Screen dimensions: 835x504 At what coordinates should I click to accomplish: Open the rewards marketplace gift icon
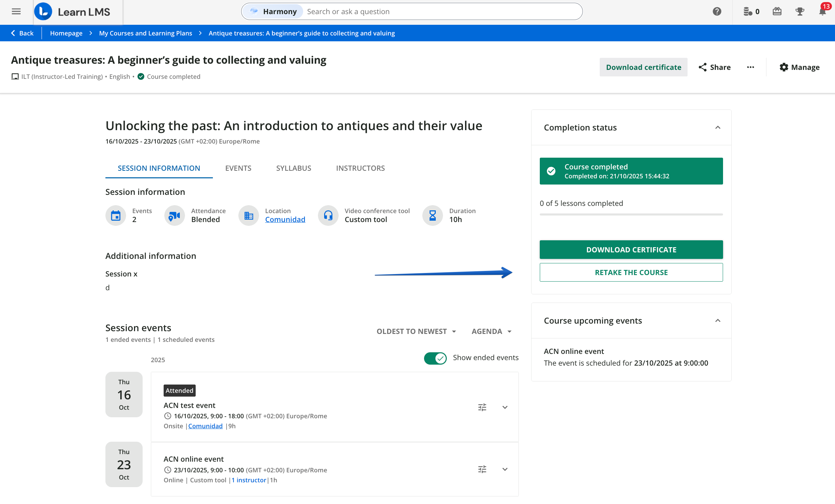pos(777,12)
